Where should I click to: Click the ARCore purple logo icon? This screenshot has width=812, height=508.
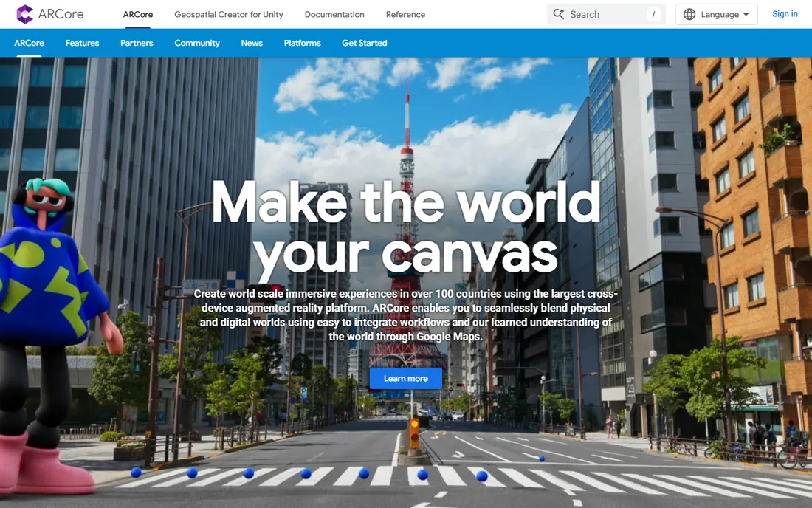click(24, 14)
